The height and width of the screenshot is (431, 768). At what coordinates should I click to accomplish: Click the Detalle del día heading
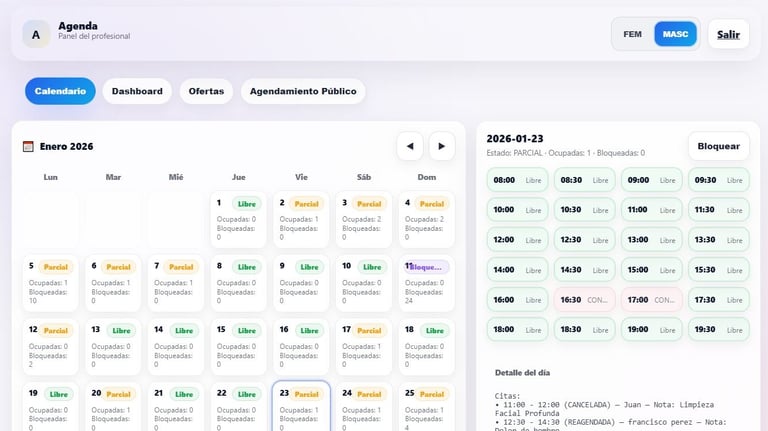(522, 373)
